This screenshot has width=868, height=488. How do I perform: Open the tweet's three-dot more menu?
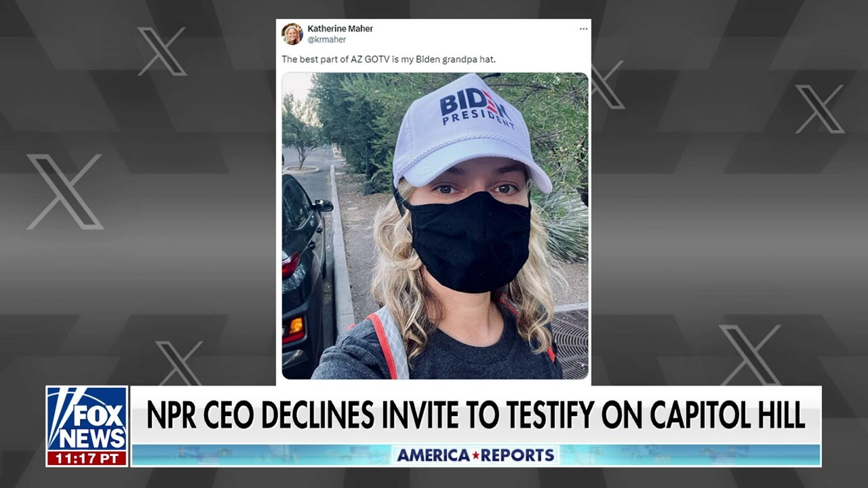point(583,29)
